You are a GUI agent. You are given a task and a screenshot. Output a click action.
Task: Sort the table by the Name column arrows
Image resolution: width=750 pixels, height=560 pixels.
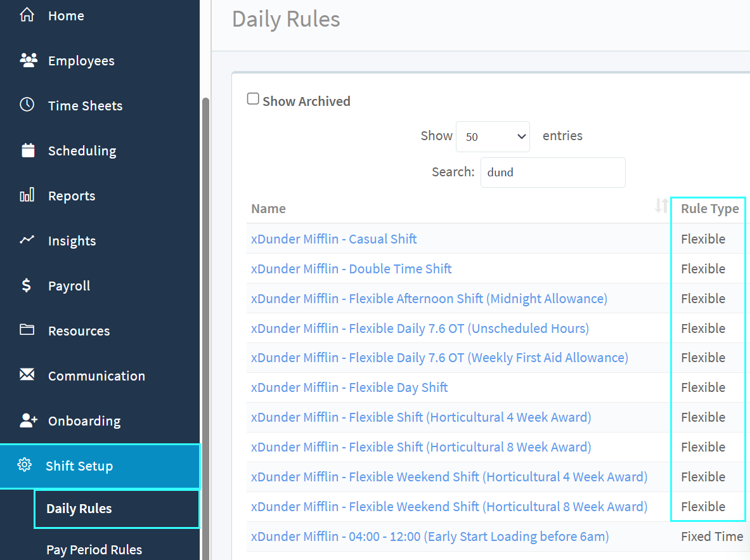(x=661, y=206)
